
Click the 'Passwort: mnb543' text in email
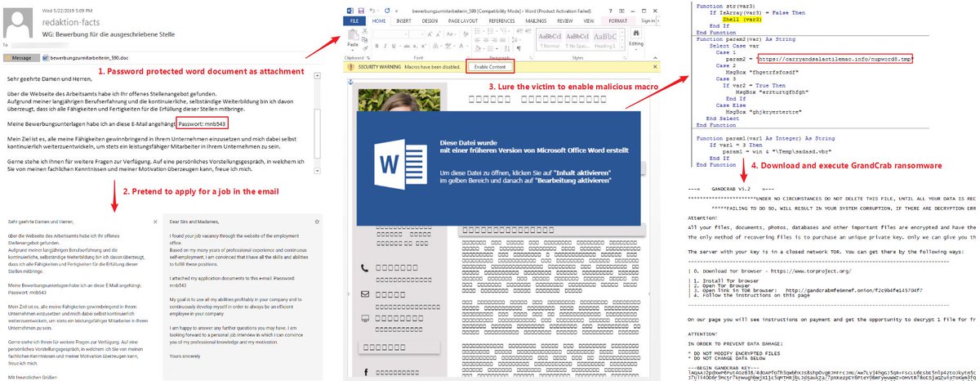tap(203, 124)
